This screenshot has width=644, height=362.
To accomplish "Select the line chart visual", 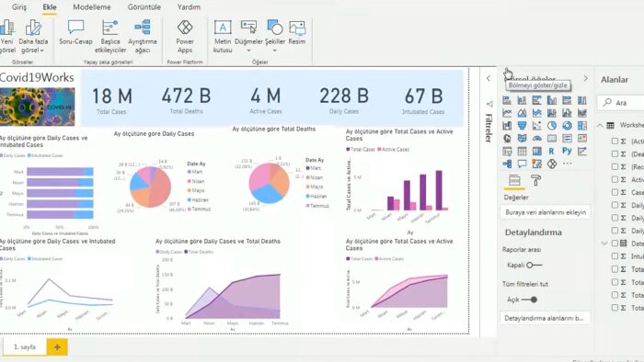I will [507, 113].
